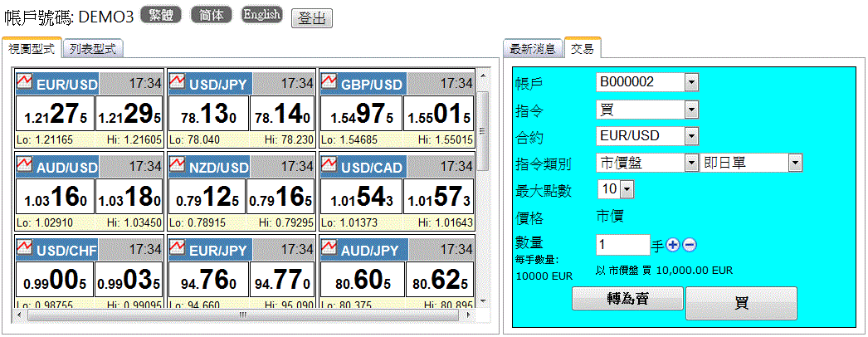Open the USD/JPY chart icon
This screenshot has height=337, width=868.
177,82
